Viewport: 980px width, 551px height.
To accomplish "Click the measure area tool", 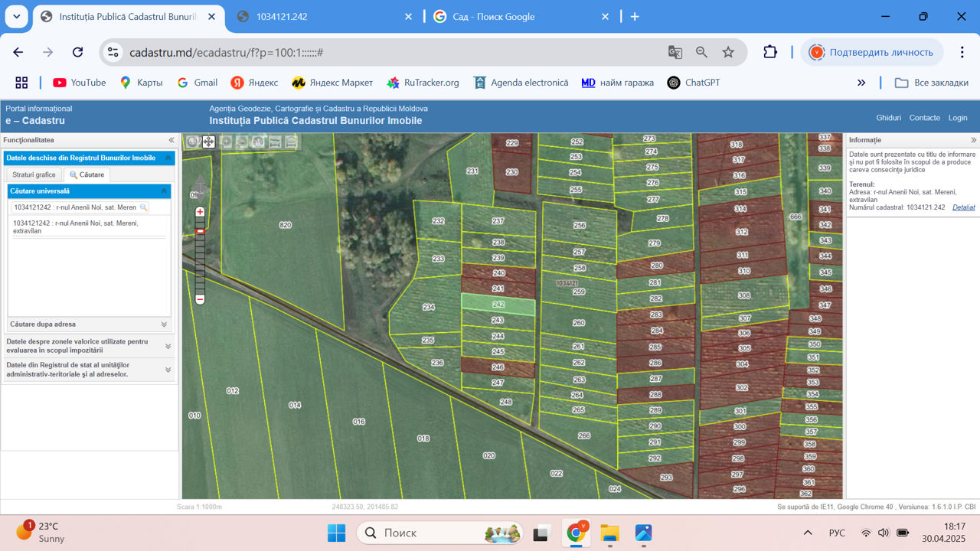I will (291, 142).
